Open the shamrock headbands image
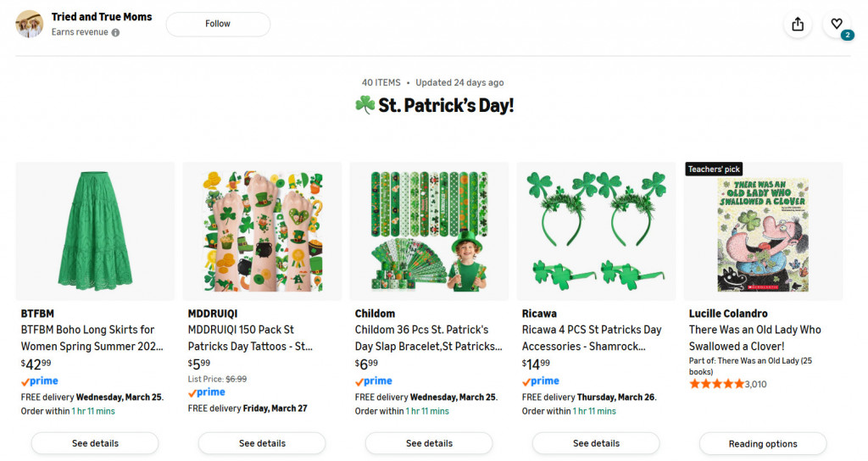 click(x=596, y=230)
